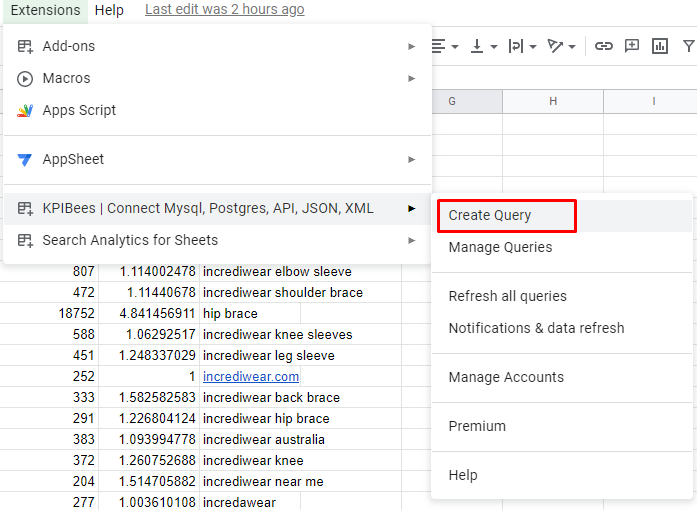Open the Add-ons submenu
The image size is (697, 510).
tap(217, 46)
